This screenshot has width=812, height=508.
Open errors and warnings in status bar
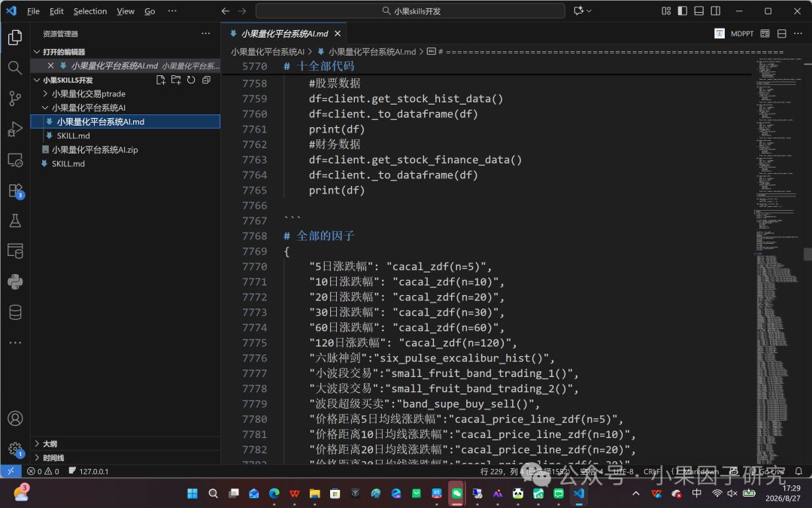pyautogui.click(x=43, y=471)
